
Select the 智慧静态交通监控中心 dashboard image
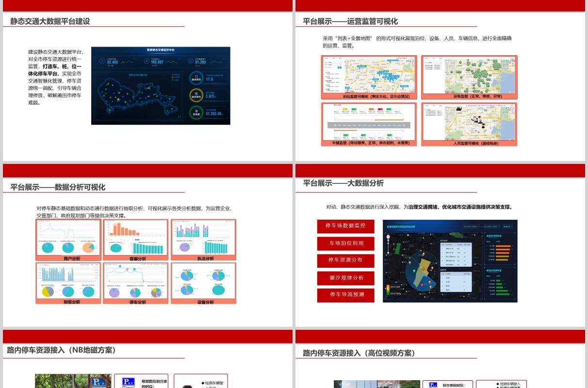(161, 86)
